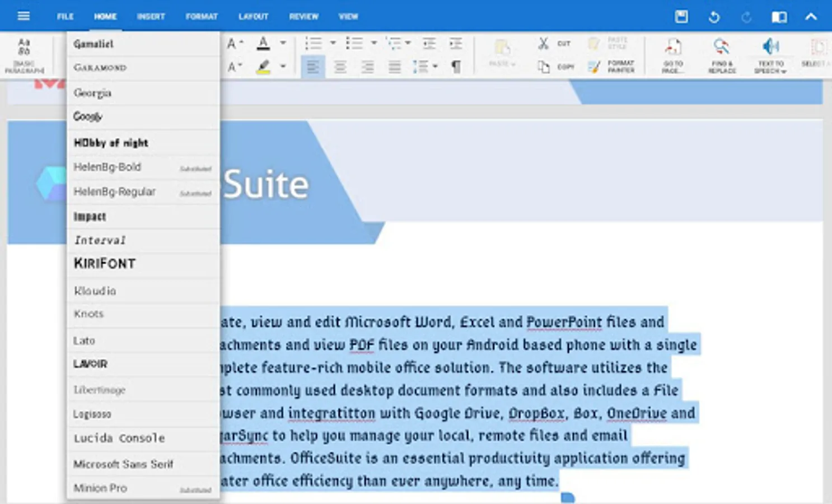Screen dimensions: 832x504
Task: Choose the HelenBg-Bold font
Action: (143, 167)
